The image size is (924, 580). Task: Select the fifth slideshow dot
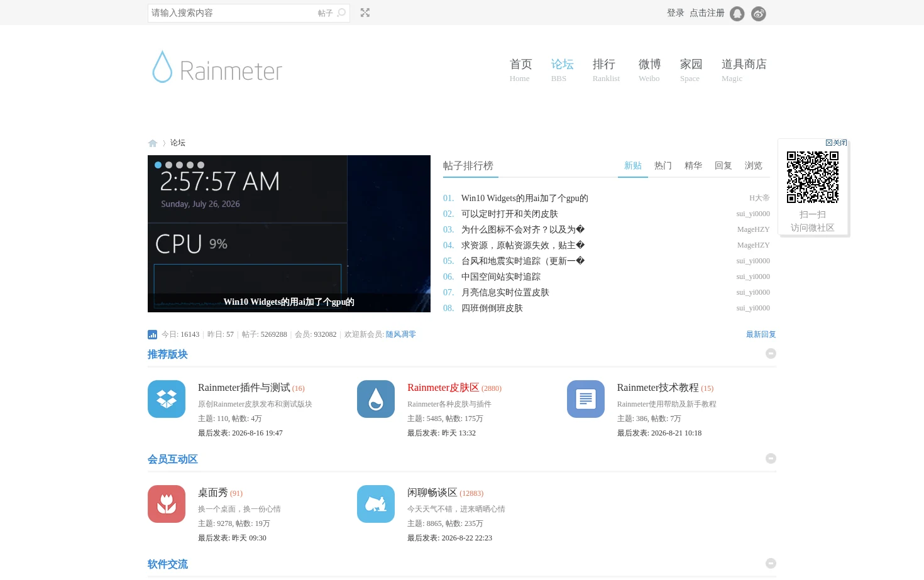(x=201, y=165)
